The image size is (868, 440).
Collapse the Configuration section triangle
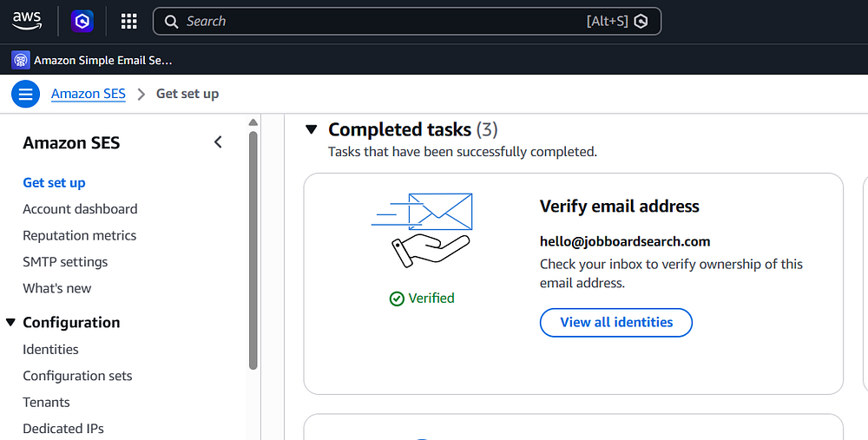pyautogui.click(x=10, y=322)
